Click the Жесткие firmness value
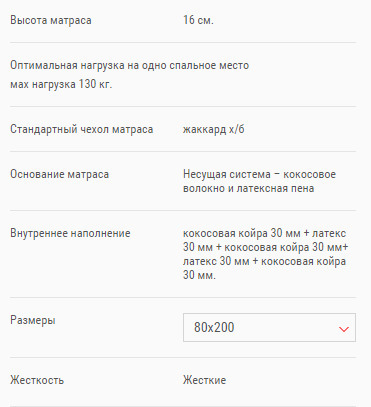 tap(204, 380)
